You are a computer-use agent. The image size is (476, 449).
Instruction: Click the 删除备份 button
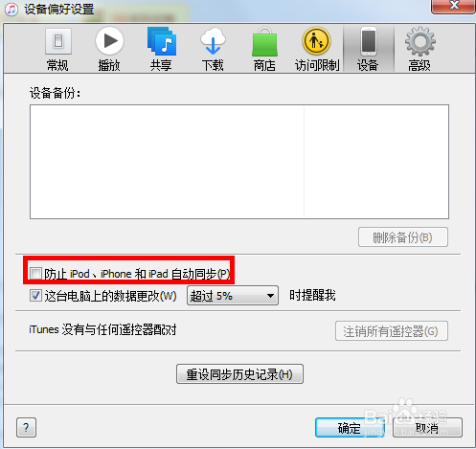(x=403, y=237)
